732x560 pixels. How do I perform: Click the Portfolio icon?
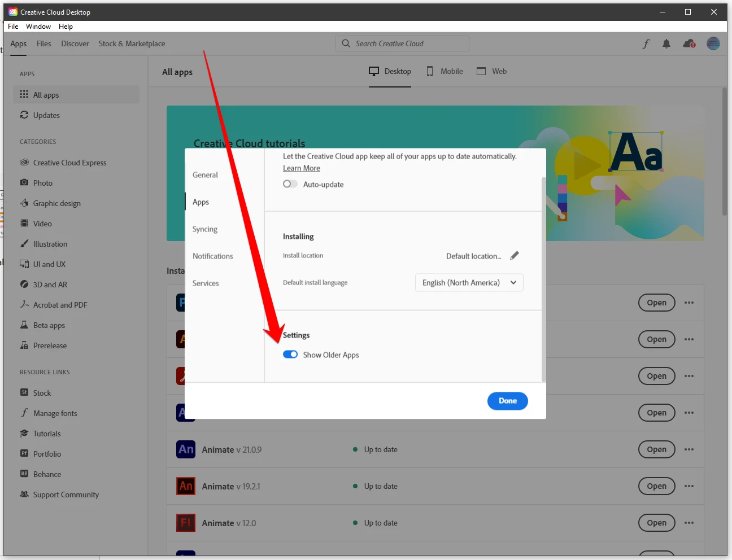pyautogui.click(x=24, y=453)
